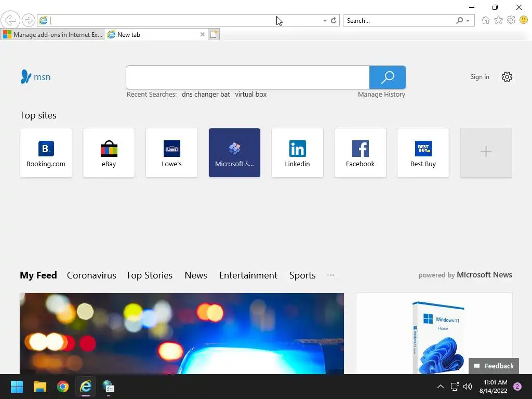Click the browser Forward arrow button

(29, 20)
